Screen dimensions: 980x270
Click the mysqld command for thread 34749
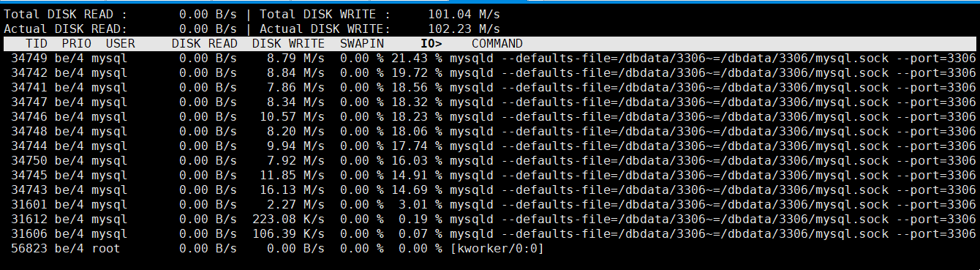pyautogui.click(x=713, y=59)
